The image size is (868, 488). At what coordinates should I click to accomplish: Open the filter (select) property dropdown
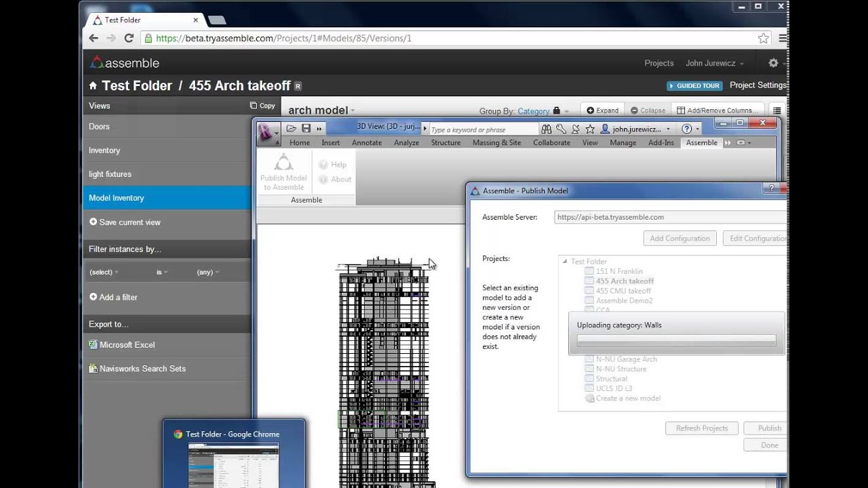pos(104,272)
